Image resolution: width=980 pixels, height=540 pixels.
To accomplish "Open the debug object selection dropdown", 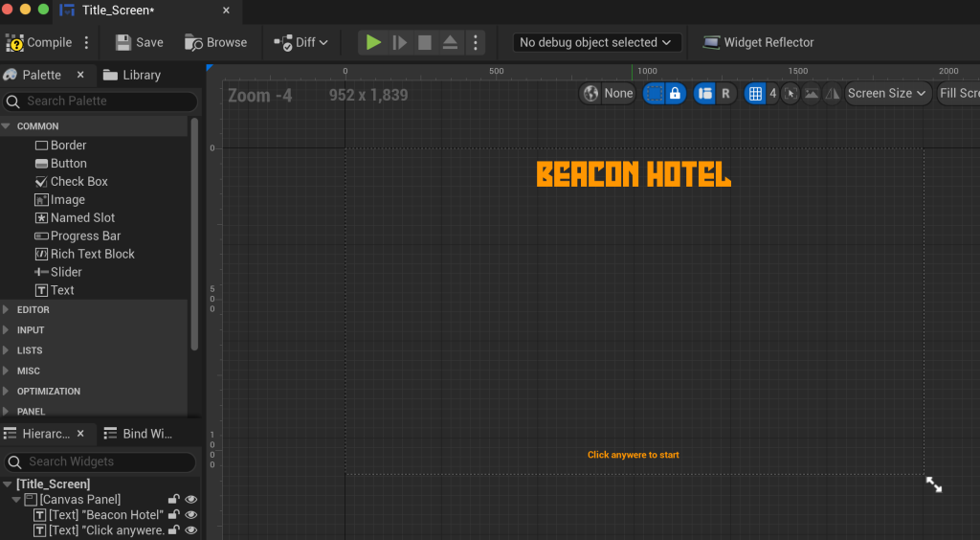I will (x=597, y=42).
